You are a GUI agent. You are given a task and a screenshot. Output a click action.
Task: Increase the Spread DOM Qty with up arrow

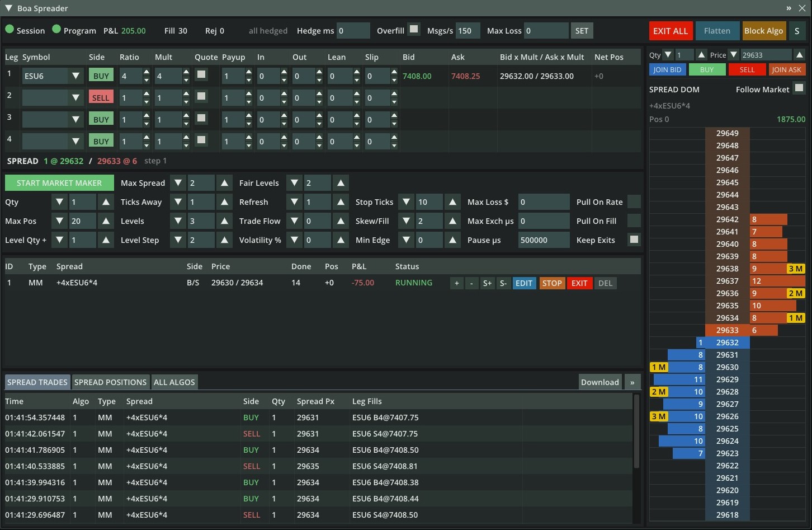(701, 55)
